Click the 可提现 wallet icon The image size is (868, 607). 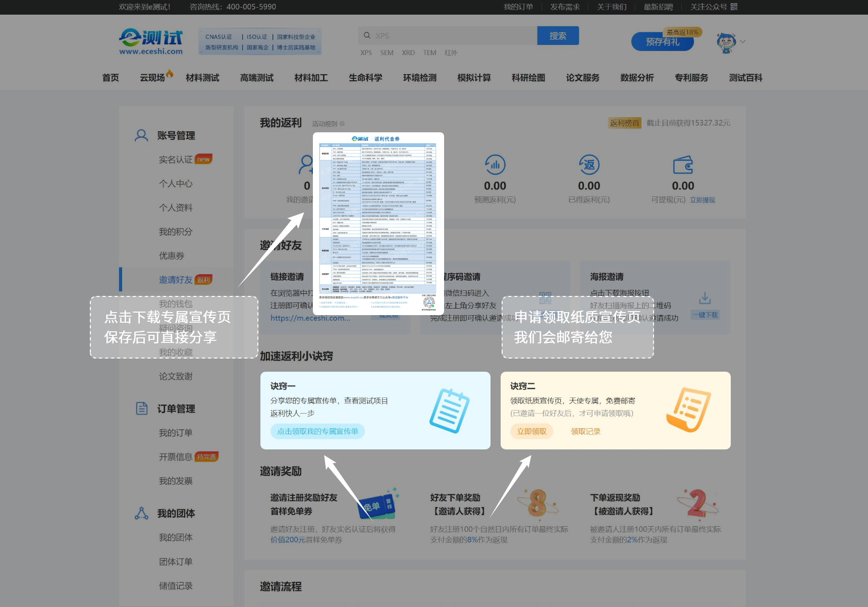683,165
